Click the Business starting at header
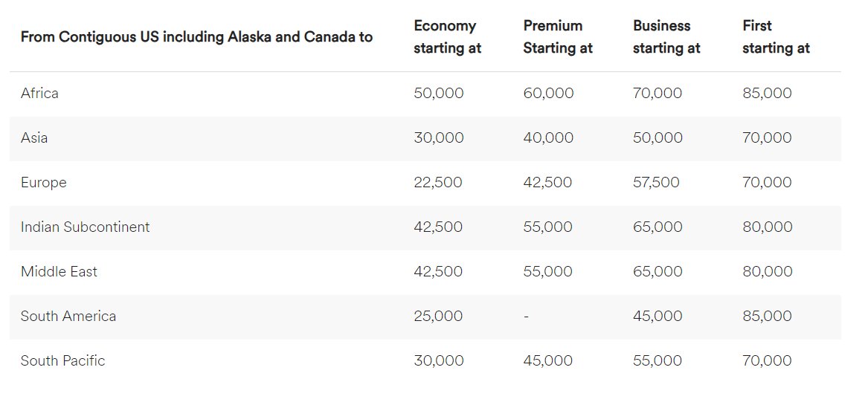Viewport: 868px width, 402px height. coord(666,37)
